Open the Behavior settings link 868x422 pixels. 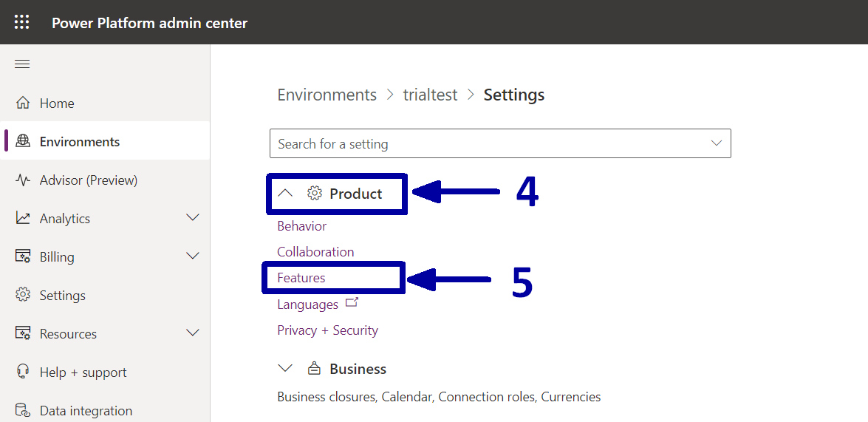(301, 226)
